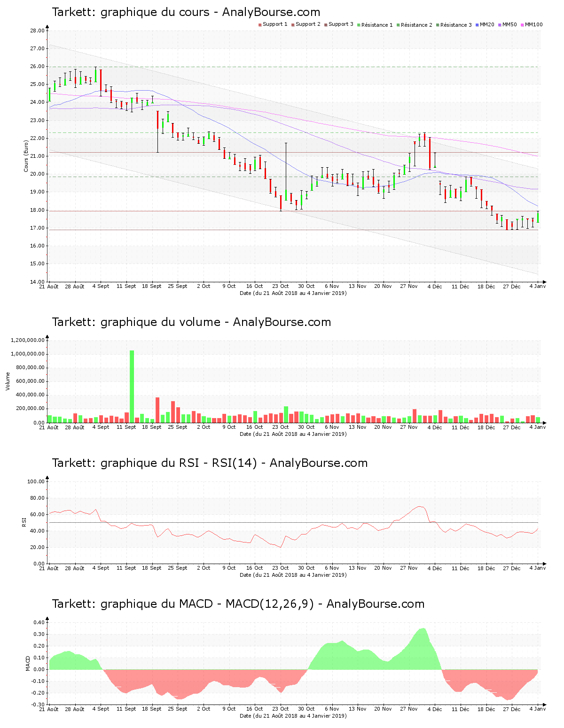Click the 'graphique du RSI - RSI(14)' title
The width and height of the screenshot is (564, 728).
click(x=210, y=463)
